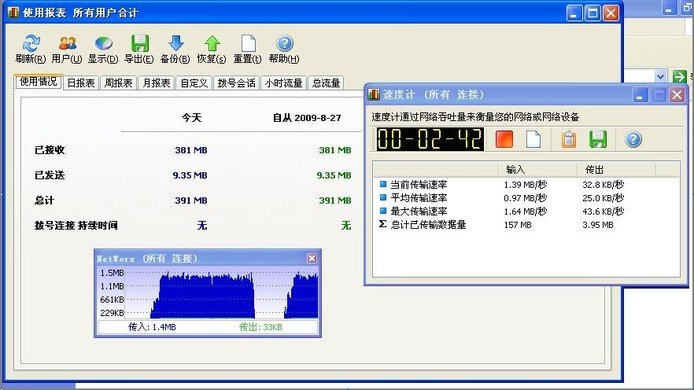Switch to the 月报表 tab
Viewport: 694px width, 390px height.
click(157, 83)
